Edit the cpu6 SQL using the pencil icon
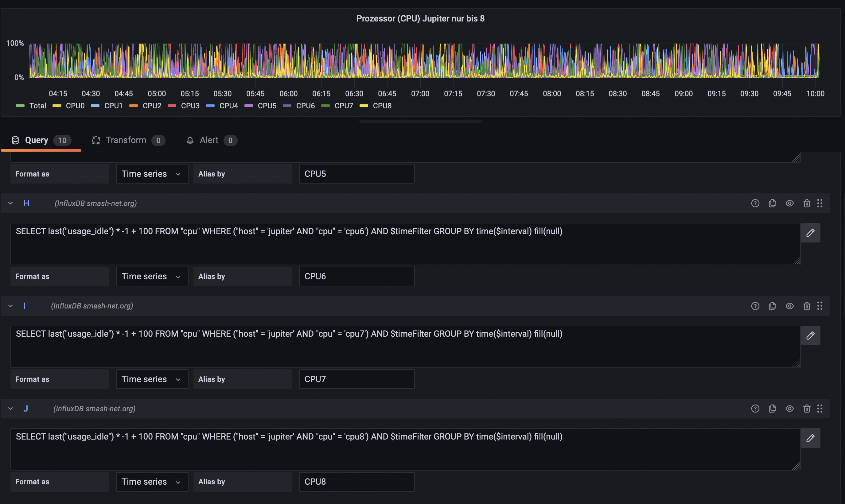845x504 pixels. [x=811, y=233]
